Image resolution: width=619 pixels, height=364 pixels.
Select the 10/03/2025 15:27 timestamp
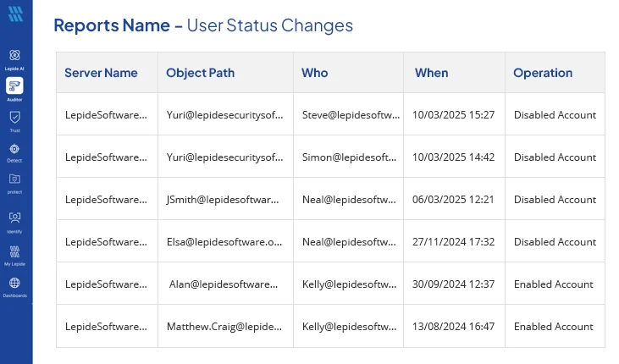(x=454, y=115)
